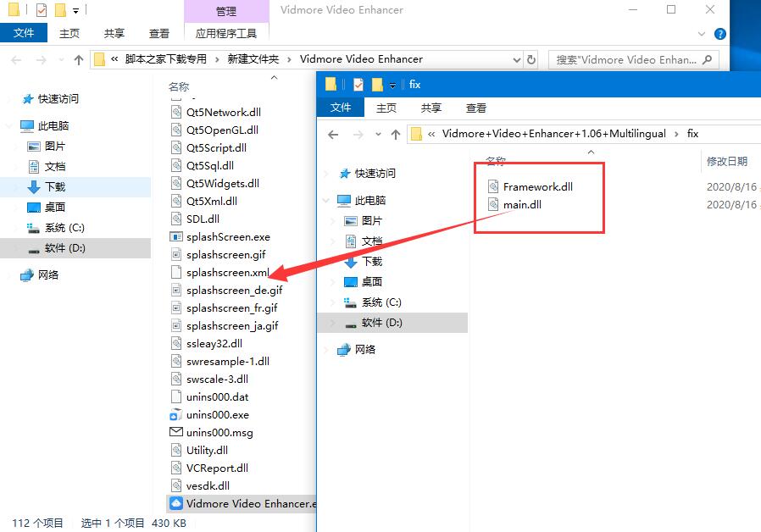
Task: Open 图片 in the fix window sidebar
Action: pyautogui.click(x=372, y=221)
